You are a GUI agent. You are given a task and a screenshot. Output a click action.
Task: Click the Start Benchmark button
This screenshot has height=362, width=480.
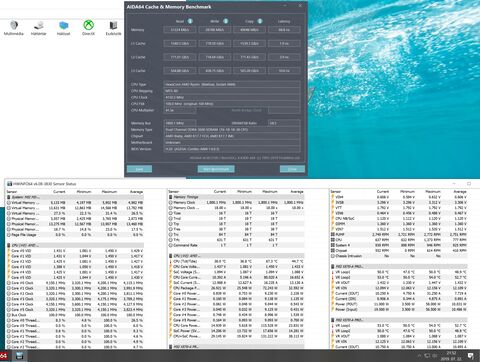click(x=216, y=169)
